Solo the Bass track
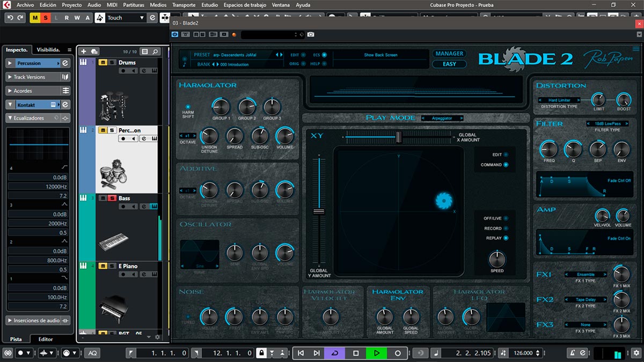Screen dimensions: 644x362 click(112, 198)
